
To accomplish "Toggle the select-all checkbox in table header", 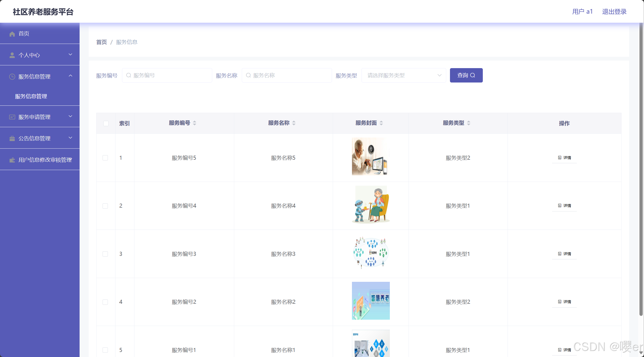I will (106, 123).
